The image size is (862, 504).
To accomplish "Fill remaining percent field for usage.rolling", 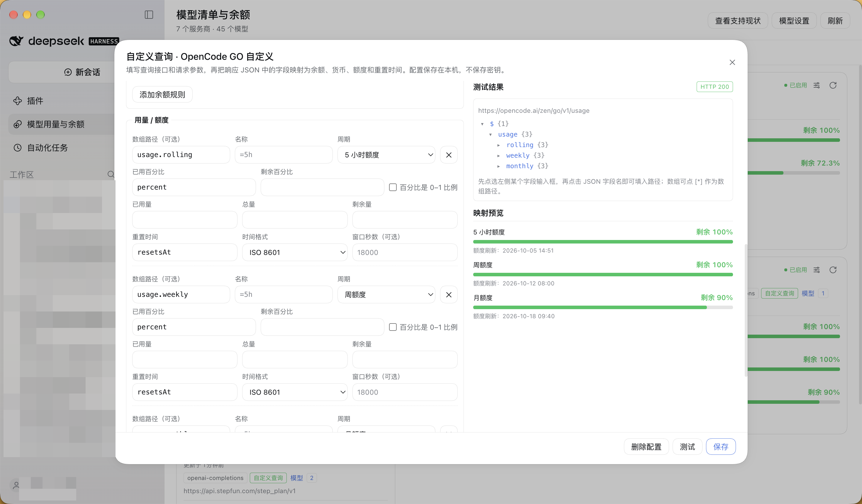I will tap(322, 187).
